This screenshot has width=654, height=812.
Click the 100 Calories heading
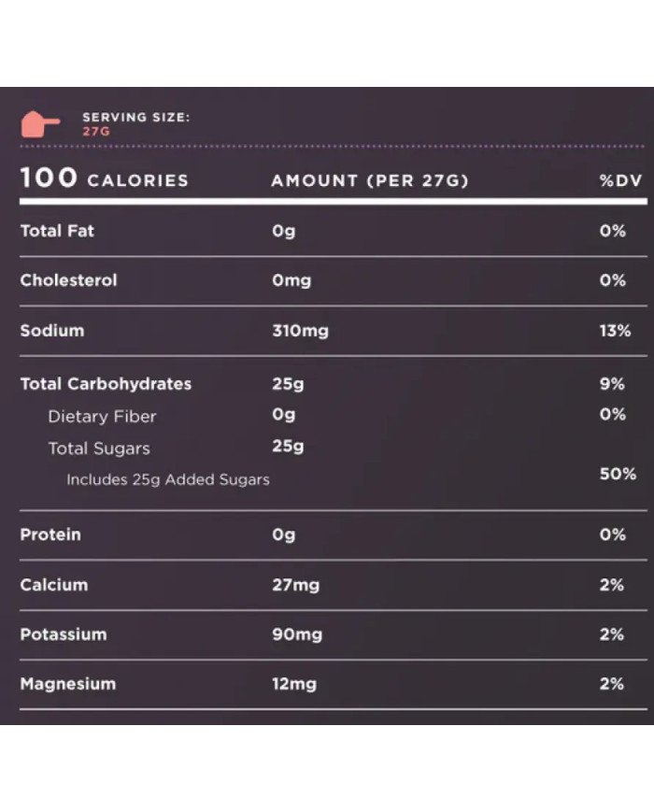pos(104,178)
